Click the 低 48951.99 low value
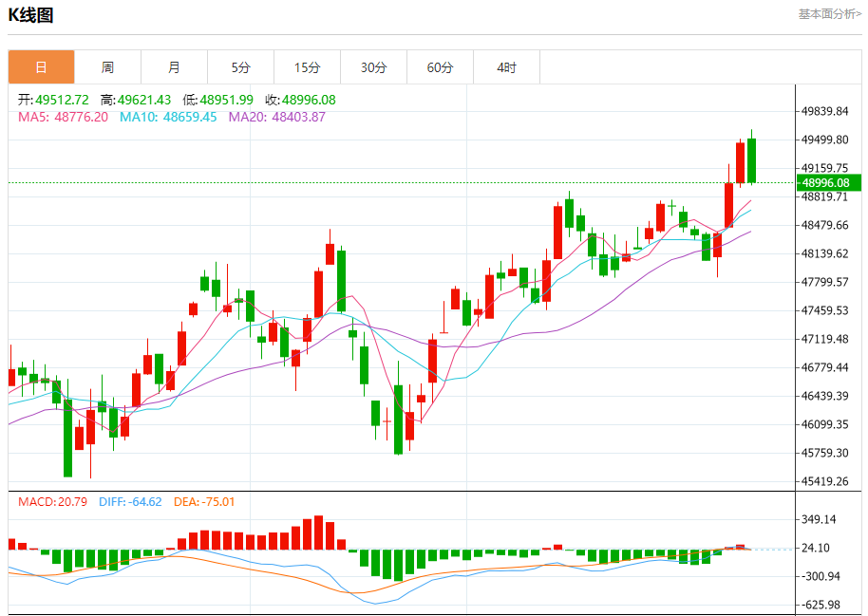 (x=218, y=101)
